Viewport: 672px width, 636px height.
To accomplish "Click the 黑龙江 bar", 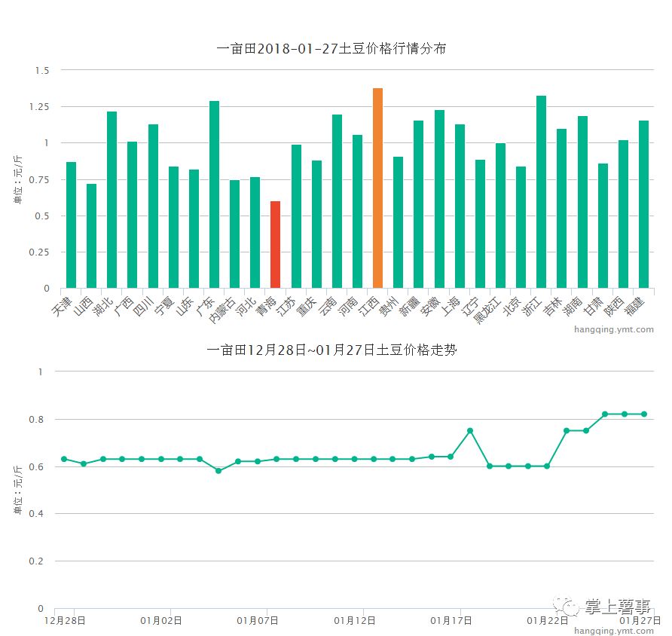I will (500, 216).
